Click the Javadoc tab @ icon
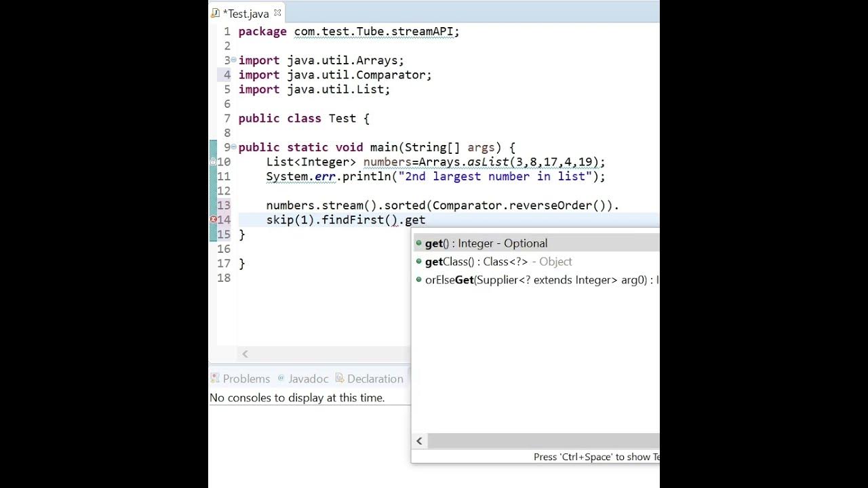Screen dimensions: 868x488 click(x=281, y=378)
